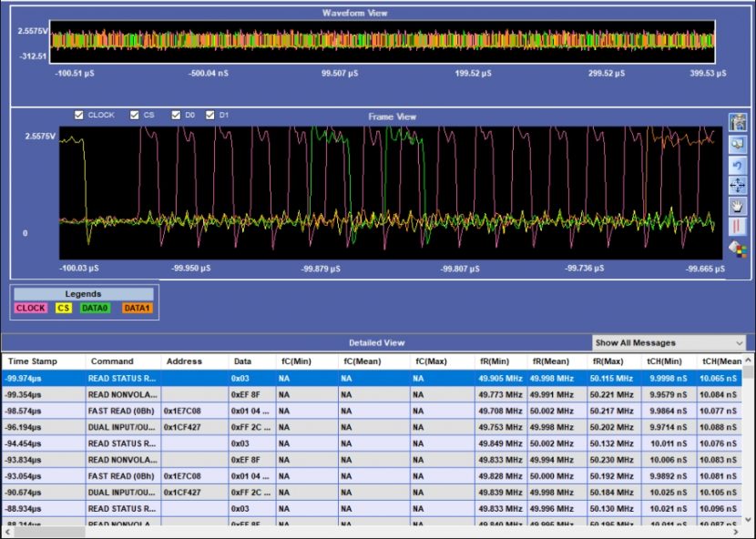756x539 pixels.
Task: Disable the D0 signal checkbox
Action: [x=176, y=115]
